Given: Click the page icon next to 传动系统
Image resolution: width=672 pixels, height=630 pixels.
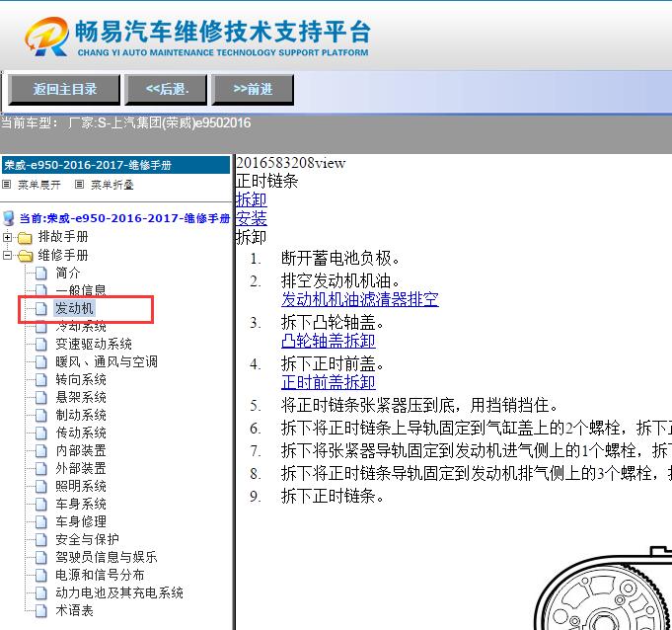Looking at the screenshot, I should [41, 433].
